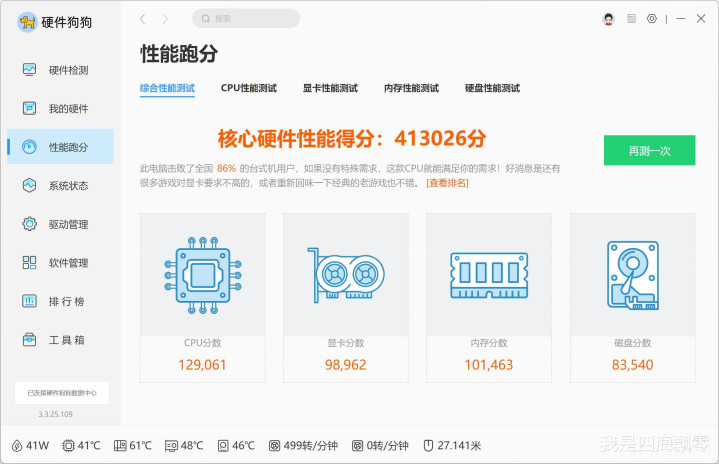This screenshot has height=464, width=719.
Task: Click the 磁盘分数 label
Action: (633, 343)
